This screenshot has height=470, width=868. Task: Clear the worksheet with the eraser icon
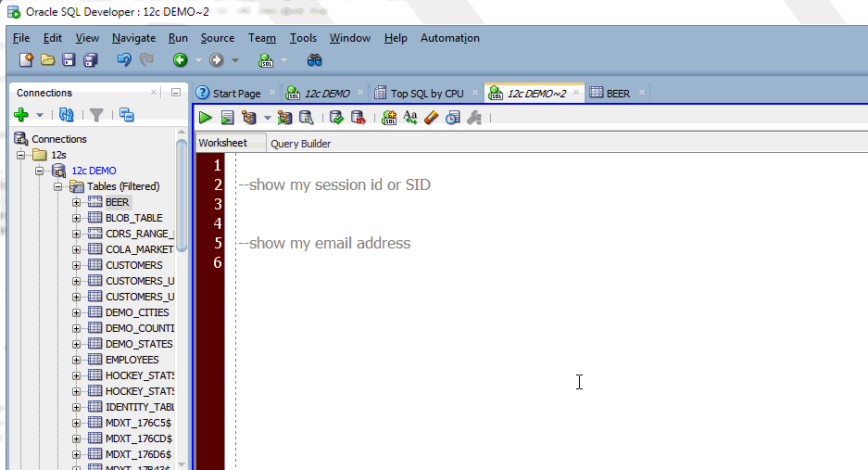tap(432, 118)
